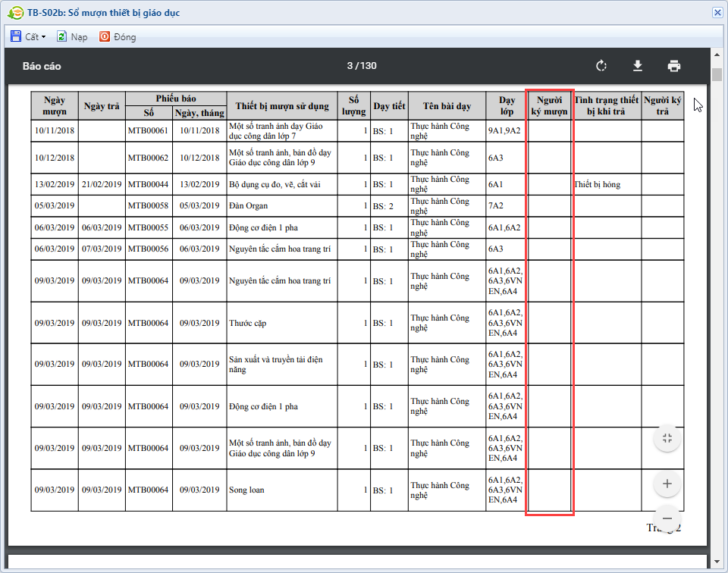
Task: Click the application icon in title bar
Action: coord(14,13)
